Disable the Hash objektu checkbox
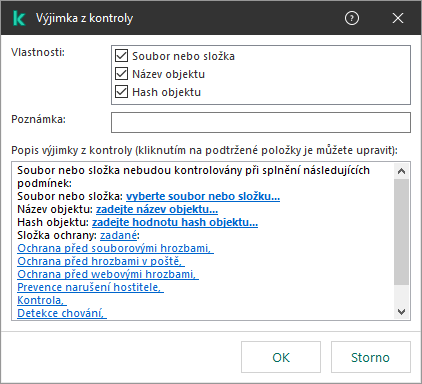 pyautogui.click(x=121, y=92)
